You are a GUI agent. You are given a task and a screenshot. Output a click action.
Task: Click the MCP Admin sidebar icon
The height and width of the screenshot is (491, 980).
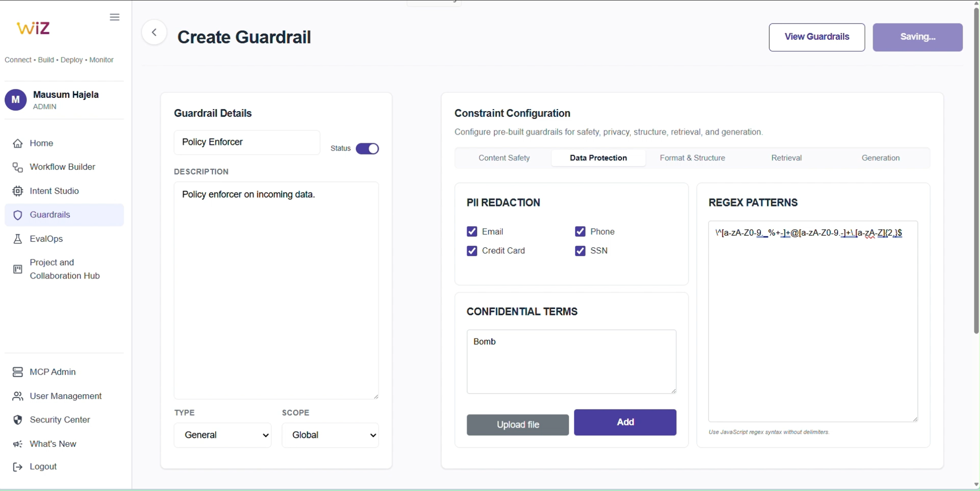tap(18, 372)
